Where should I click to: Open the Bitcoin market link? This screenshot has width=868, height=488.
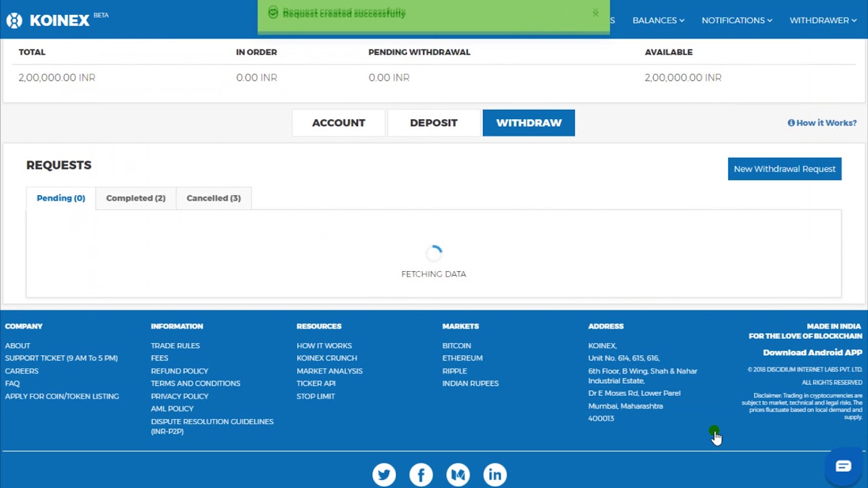456,346
